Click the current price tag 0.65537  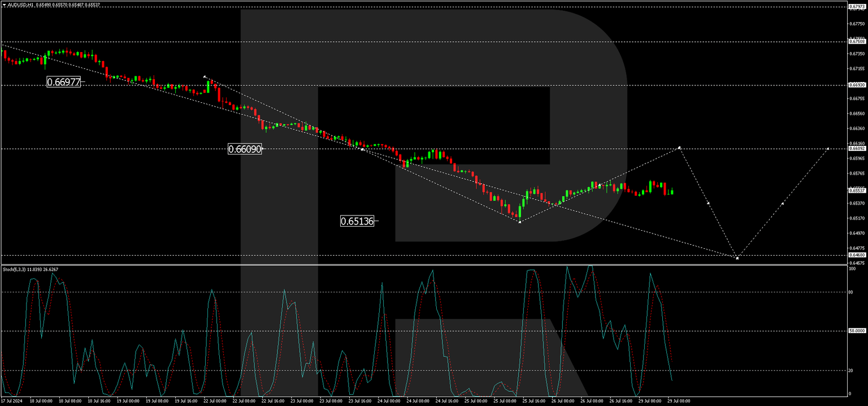pyautogui.click(x=857, y=192)
